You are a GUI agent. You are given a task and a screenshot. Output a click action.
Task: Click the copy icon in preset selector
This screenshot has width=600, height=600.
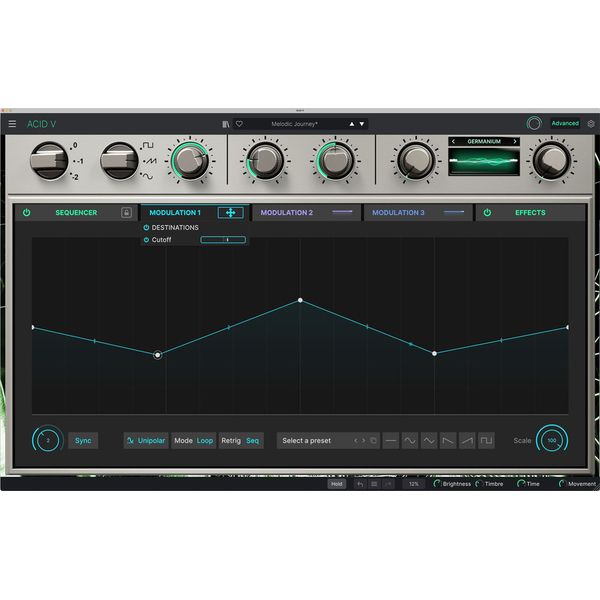[x=373, y=440]
